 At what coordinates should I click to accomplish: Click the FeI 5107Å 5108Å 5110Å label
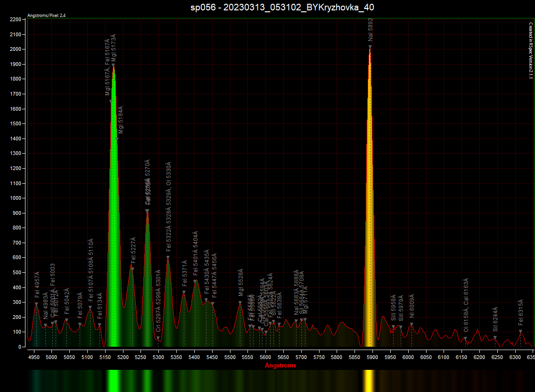click(91, 270)
